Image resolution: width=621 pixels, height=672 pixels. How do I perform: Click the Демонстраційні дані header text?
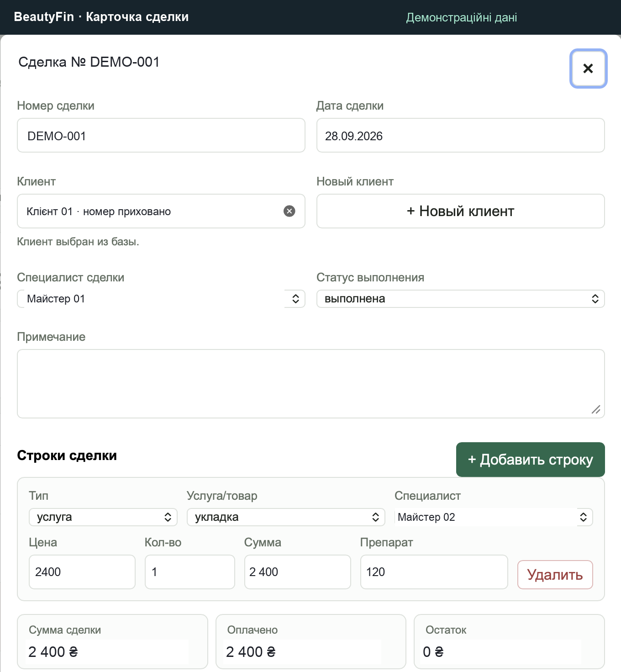coord(462,17)
